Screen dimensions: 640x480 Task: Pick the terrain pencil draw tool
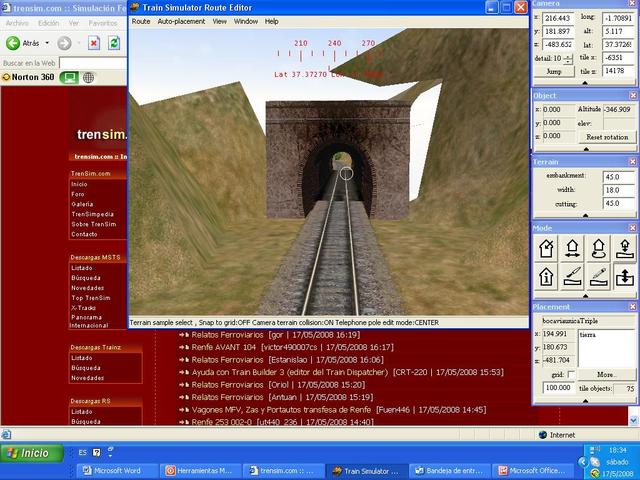pos(599,276)
